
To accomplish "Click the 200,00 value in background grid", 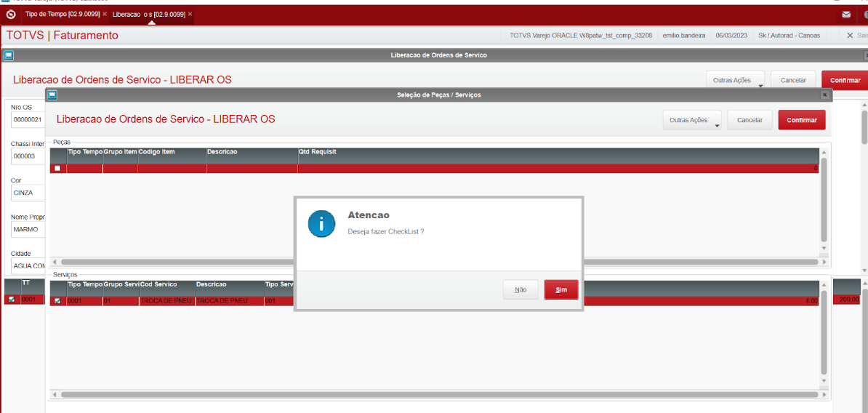I will pos(849,300).
